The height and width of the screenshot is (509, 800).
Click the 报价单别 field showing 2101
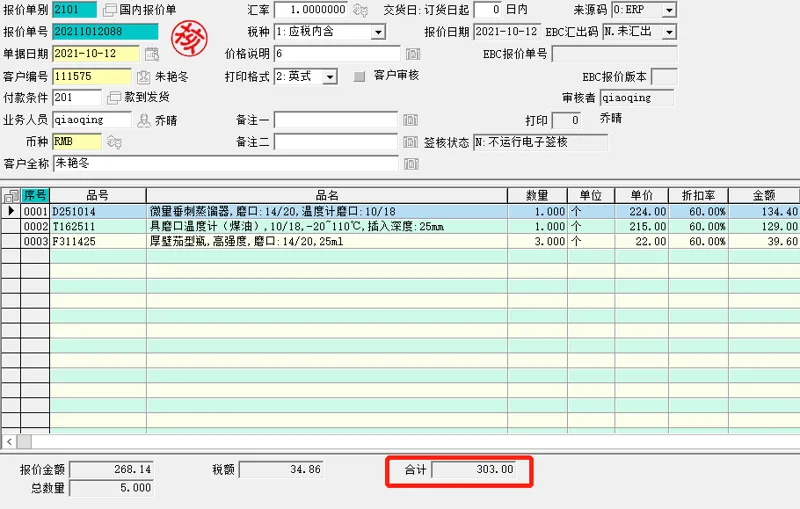pyautogui.click(x=74, y=10)
